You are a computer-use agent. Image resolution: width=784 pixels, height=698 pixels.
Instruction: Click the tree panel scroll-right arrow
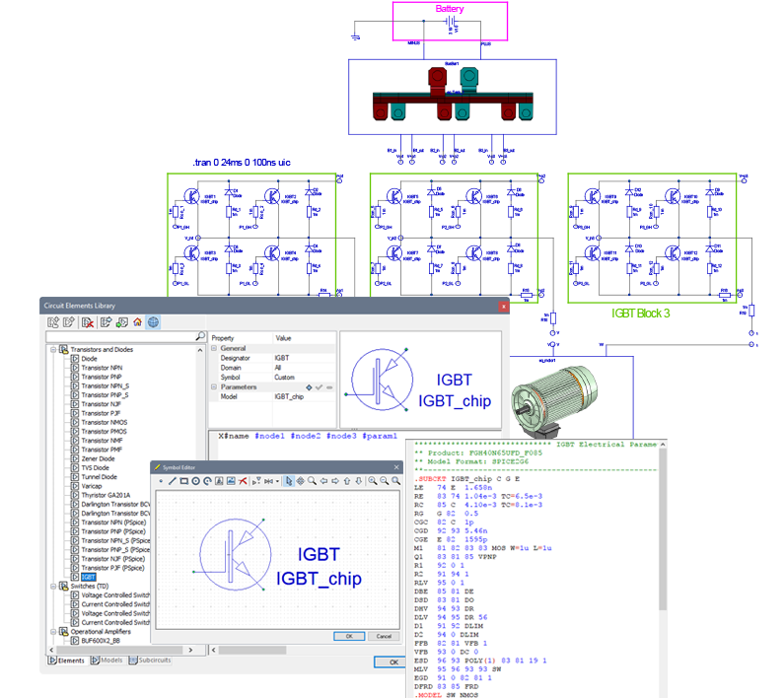tap(190, 650)
